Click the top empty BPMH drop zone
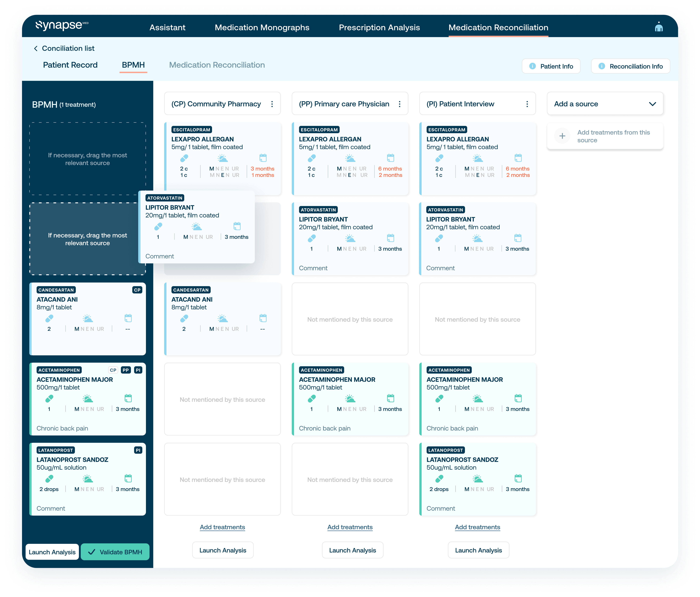The image size is (700, 597). pos(87,159)
